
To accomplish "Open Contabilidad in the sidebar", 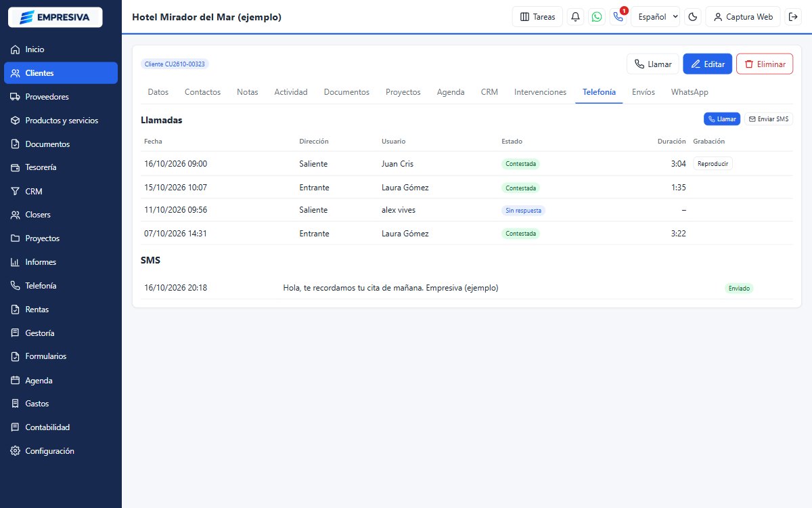I will 61,427.
